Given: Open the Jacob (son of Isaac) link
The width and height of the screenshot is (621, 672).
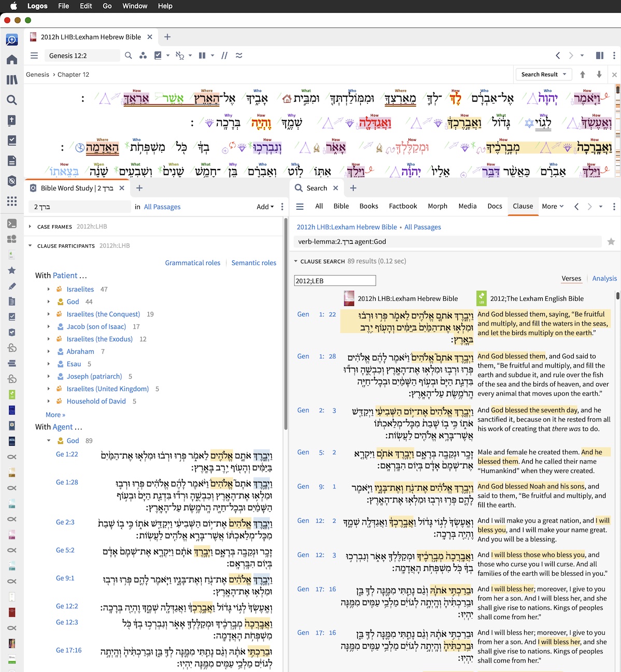Looking at the screenshot, I should coord(96,327).
